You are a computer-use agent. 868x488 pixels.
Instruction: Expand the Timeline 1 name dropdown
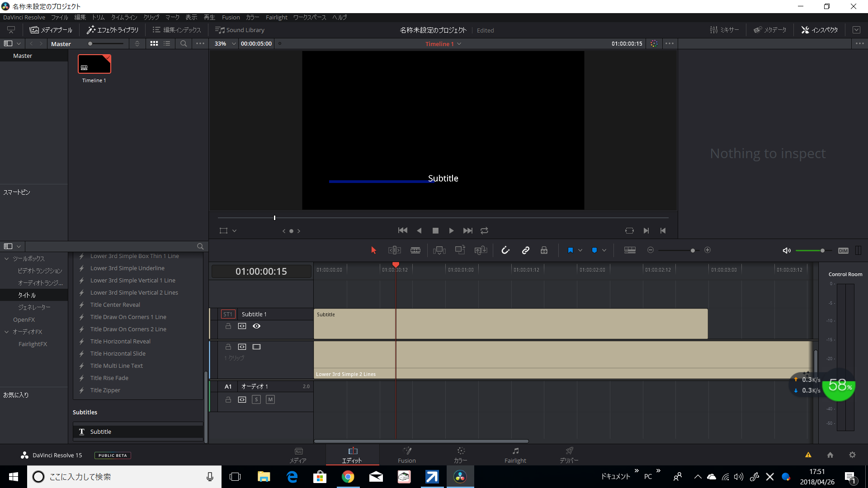click(459, 44)
